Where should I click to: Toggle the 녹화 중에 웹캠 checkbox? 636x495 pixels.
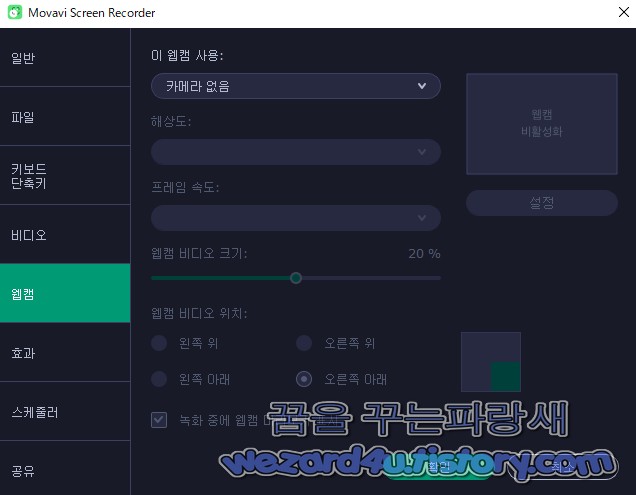coord(159,420)
